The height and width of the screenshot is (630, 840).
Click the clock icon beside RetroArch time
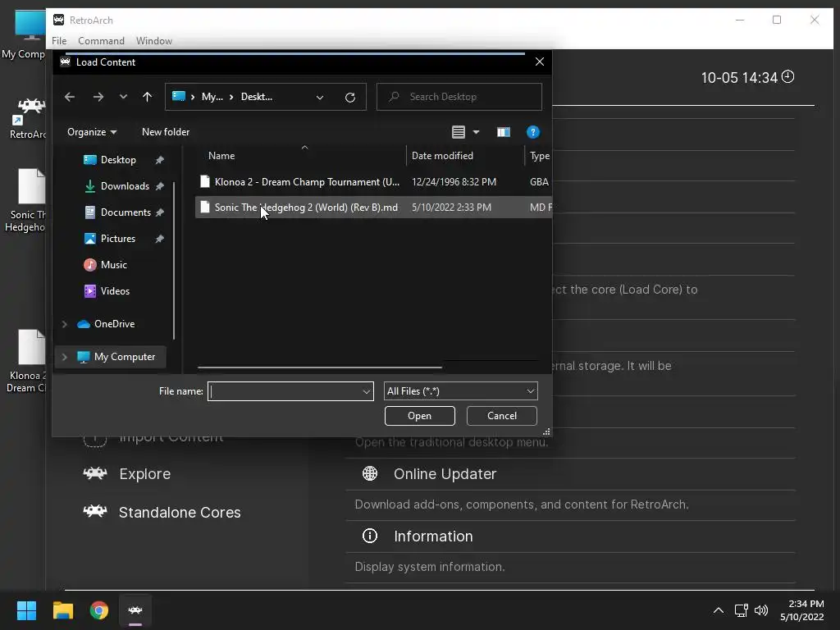tap(788, 76)
